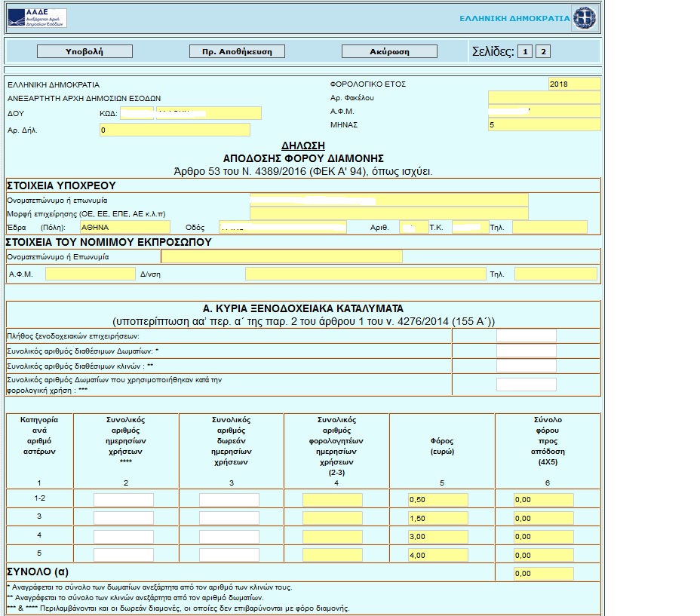This screenshot has width=700, height=616.
Task: Click daily uses field for 1-2 stars
Action: click(x=124, y=500)
